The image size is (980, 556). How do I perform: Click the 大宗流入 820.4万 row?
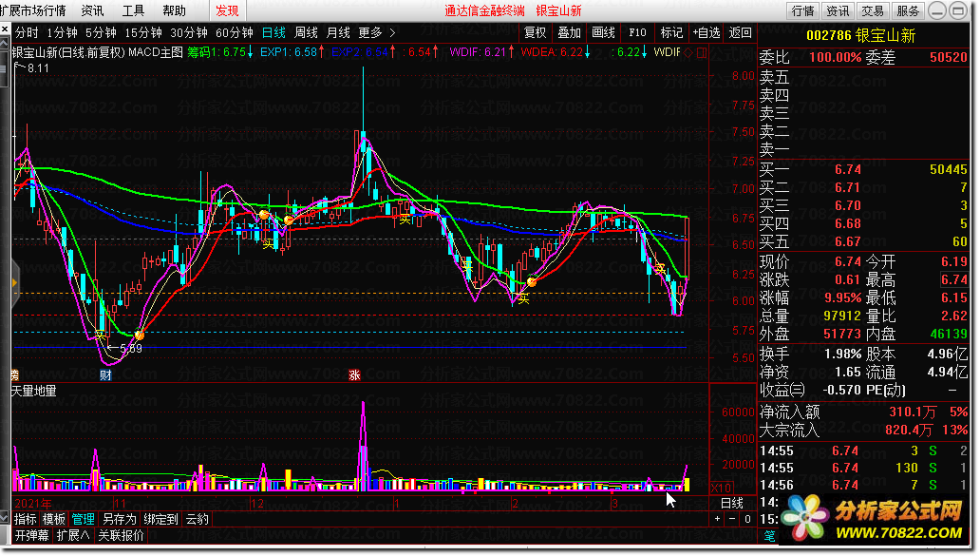click(863, 430)
